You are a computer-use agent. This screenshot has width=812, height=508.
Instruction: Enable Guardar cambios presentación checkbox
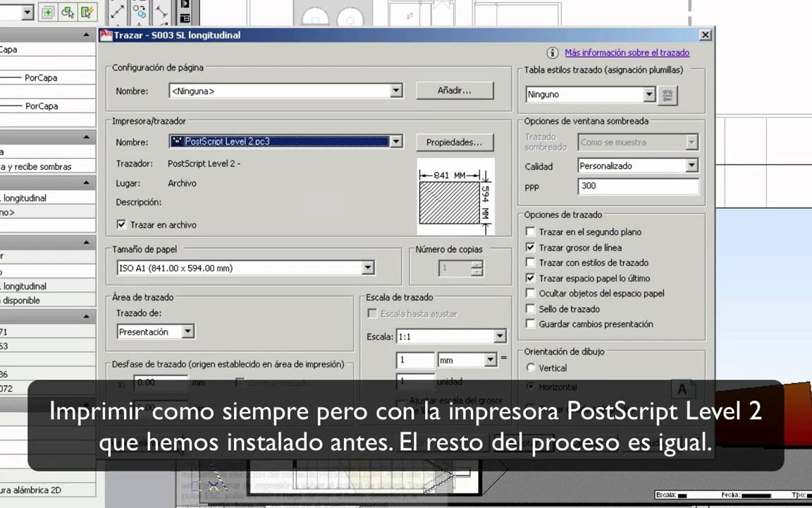[530, 323]
